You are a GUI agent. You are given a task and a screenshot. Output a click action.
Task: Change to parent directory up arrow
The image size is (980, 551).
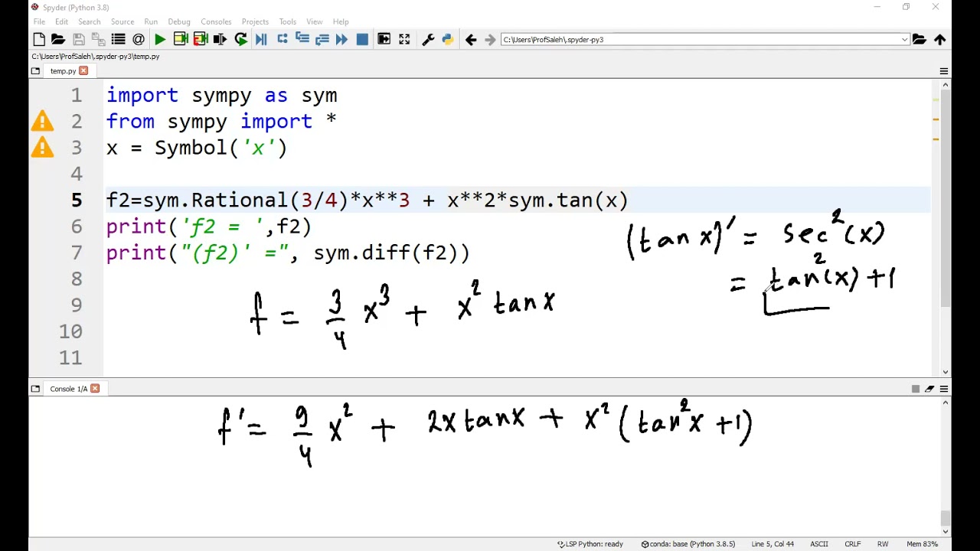940,40
